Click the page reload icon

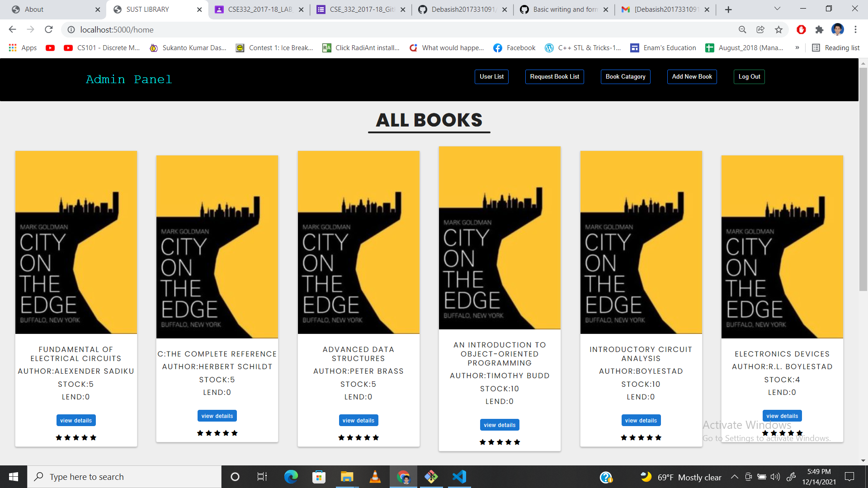49,29
